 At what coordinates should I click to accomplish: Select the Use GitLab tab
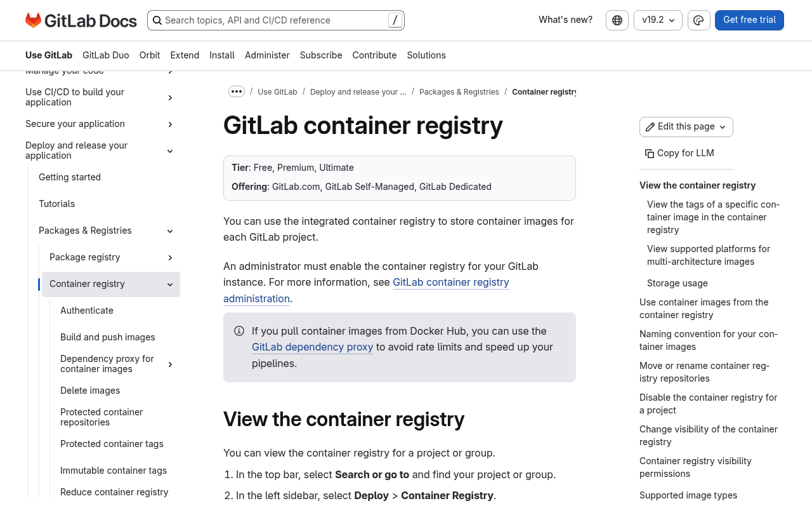click(49, 55)
